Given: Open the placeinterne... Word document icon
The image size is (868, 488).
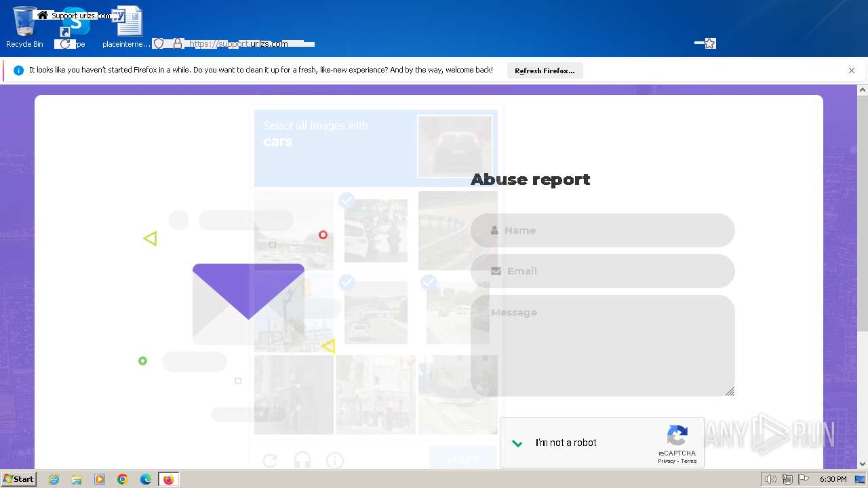Looking at the screenshot, I should 127,27.
